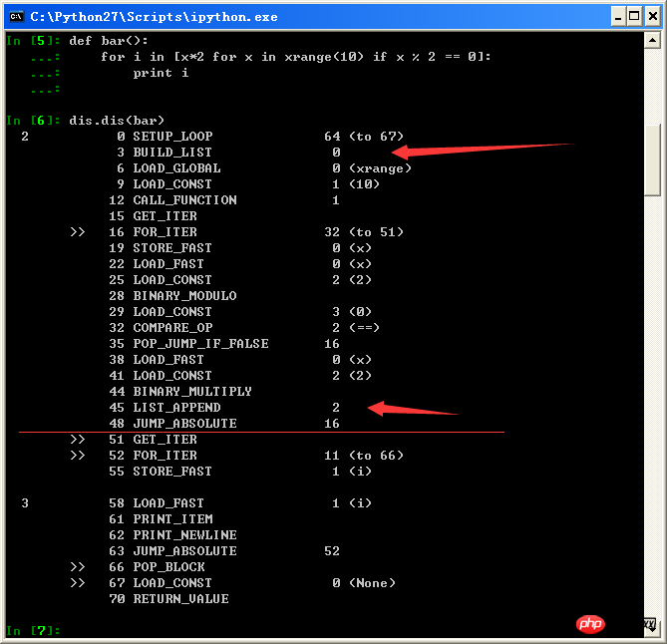Click the '(to 67)' jump target

tap(376, 137)
